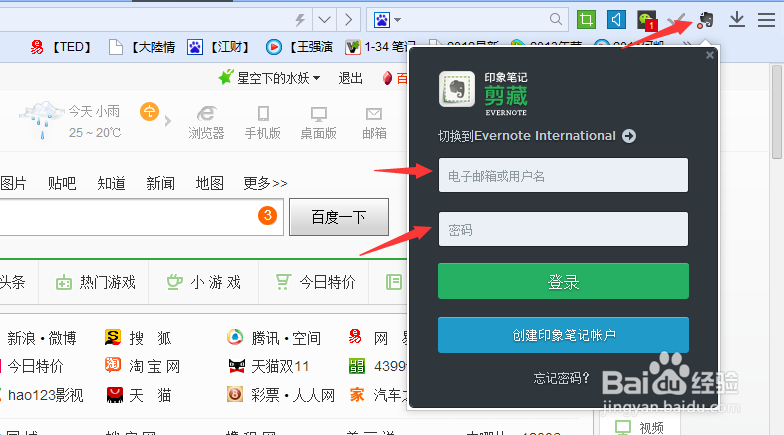
Task: Click 创建印象笔记帐户 button
Action: point(563,335)
